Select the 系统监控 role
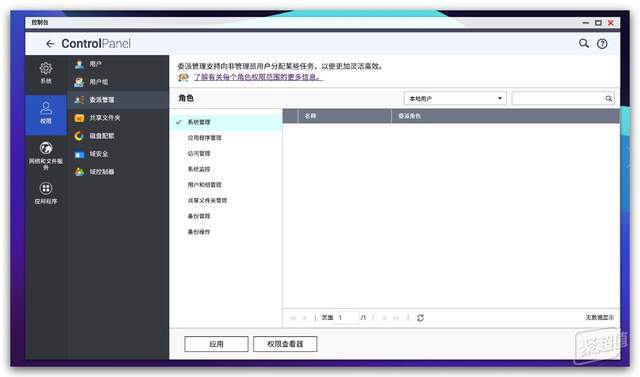640x377 pixels. tap(226, 169)
